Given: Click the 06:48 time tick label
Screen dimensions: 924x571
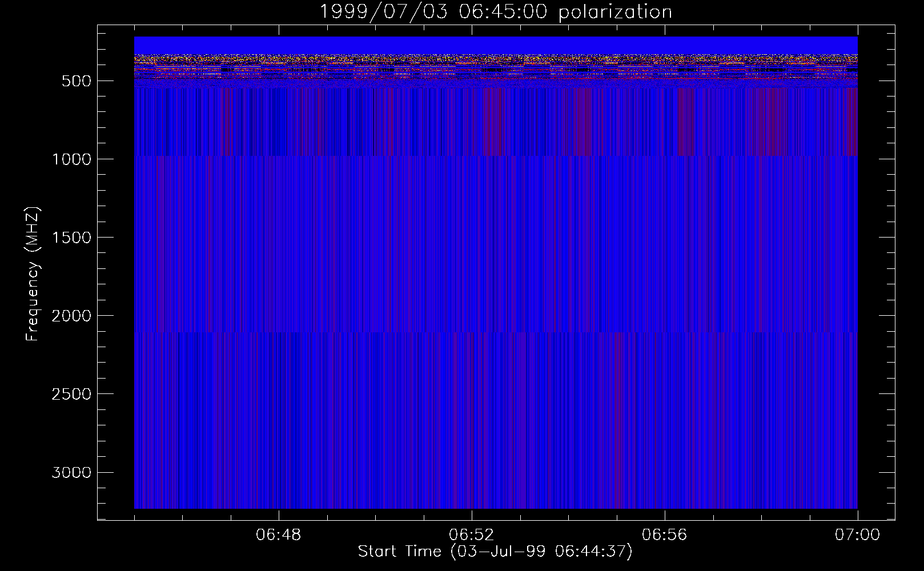Looking at the screenshot, I should [x=278, y=535].
